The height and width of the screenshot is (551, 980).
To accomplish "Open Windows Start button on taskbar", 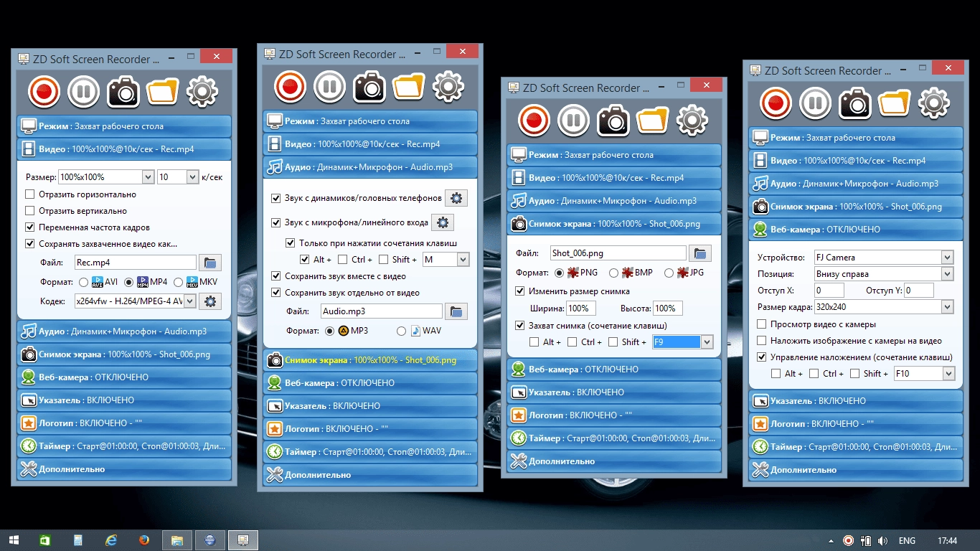I will point(13,540).
